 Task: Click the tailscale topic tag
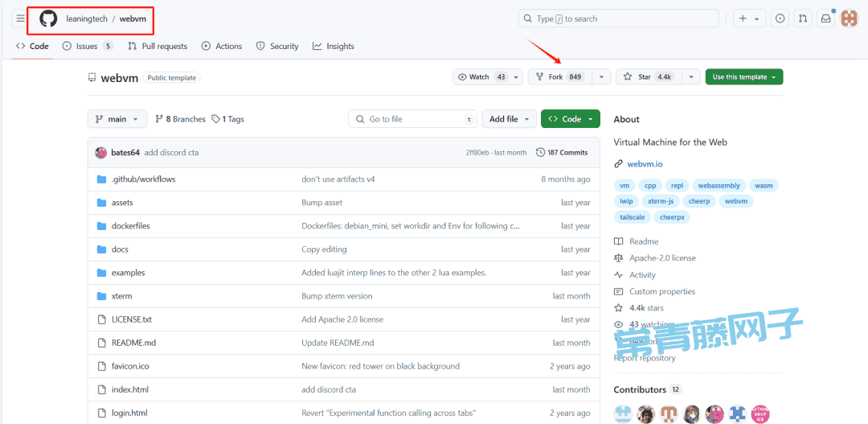(633, 217)
